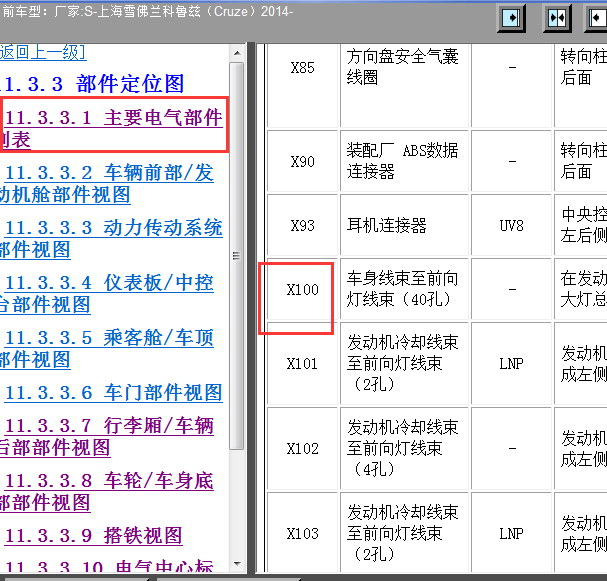Open 11.3.3.2 车辆前部/发动机舱部件视图 link
The height and width of the screenshot is (581, 607).
[x=107, y=183]
